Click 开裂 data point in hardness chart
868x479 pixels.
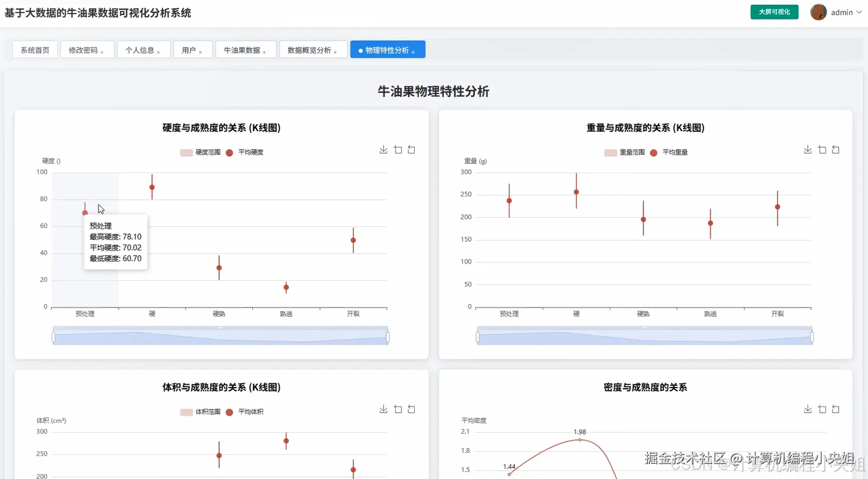point(353,240)
